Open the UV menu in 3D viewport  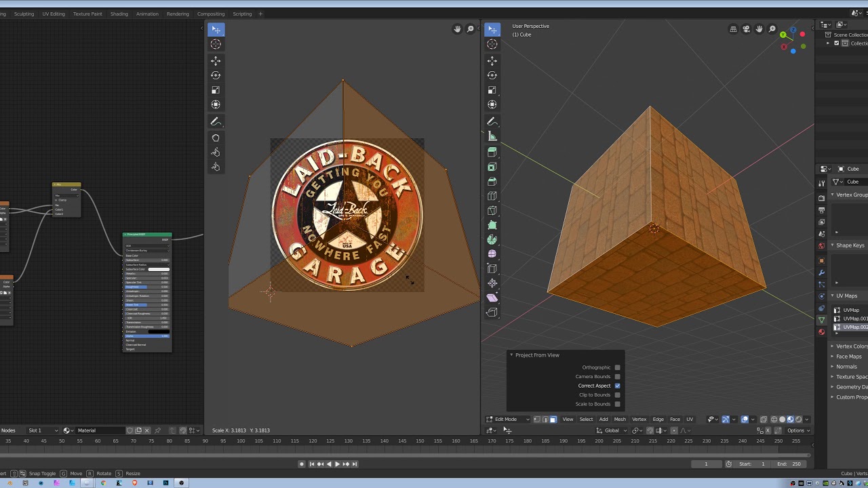click(x=690, y=420)
